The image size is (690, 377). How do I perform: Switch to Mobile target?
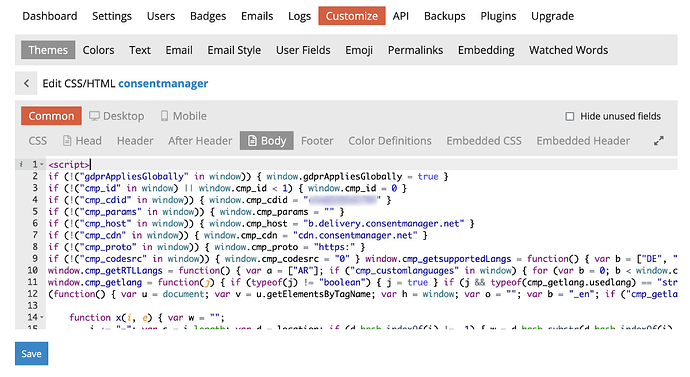coord(184,116)
